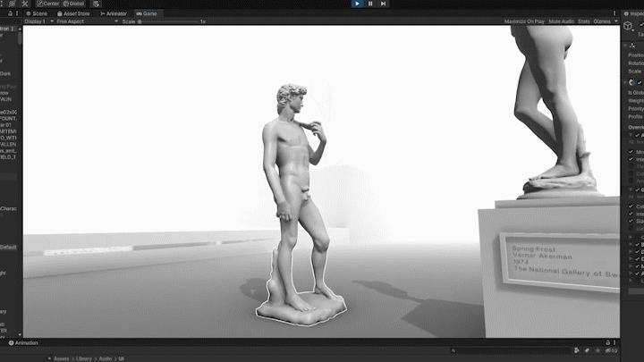
Task: Switch to the Animator tab
Action: pyautogui.click(x=114, y=13)
